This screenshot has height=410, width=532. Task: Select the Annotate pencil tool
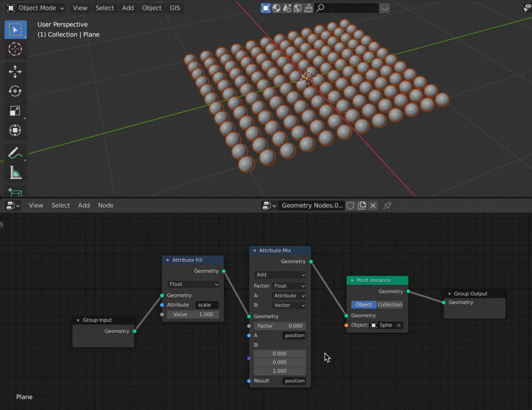click(x=16, y=153)
